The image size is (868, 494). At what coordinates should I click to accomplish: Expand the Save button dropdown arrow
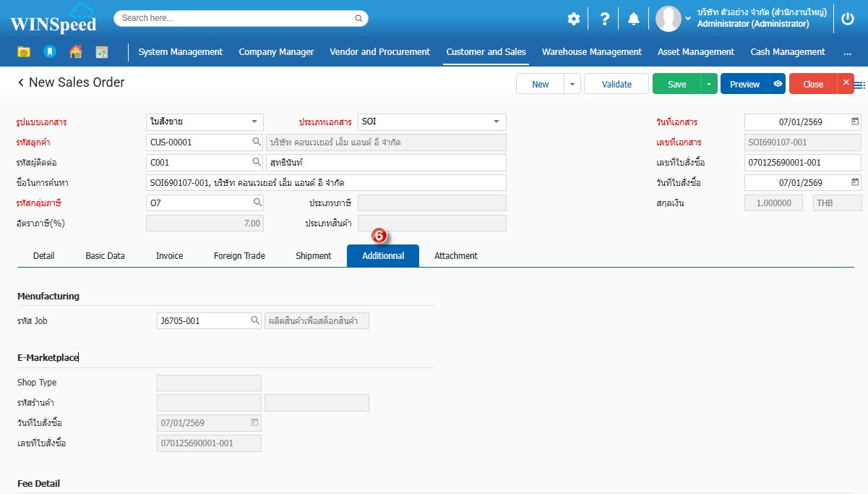click(709, 84)
